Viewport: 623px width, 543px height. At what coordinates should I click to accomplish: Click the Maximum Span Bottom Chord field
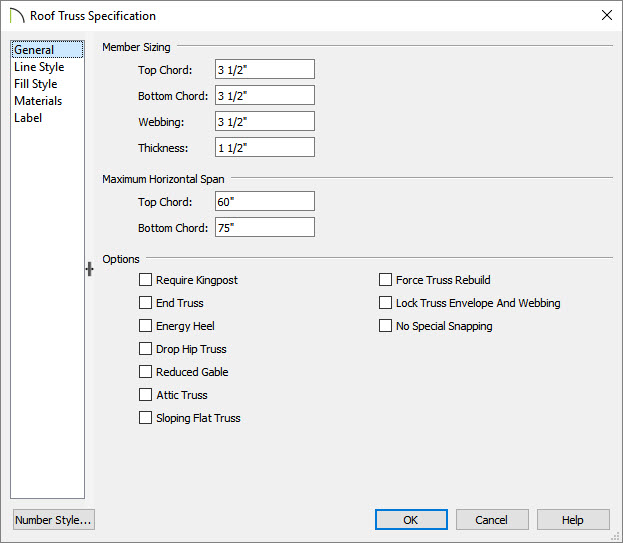[x=265, y=228]
